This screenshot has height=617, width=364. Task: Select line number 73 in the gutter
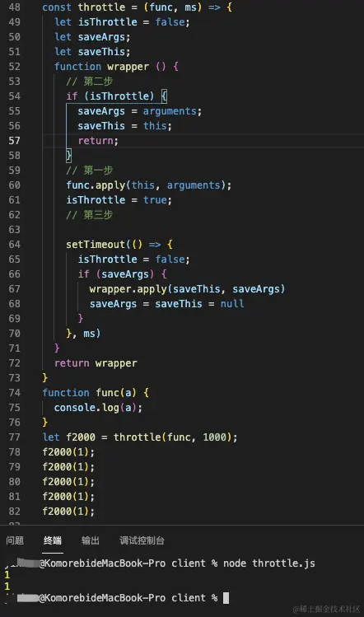pyautogui.click(x=14, y=378)
